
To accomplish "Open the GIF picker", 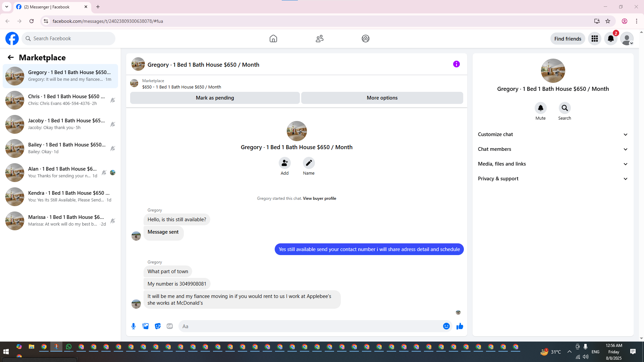I will [170, 326].
